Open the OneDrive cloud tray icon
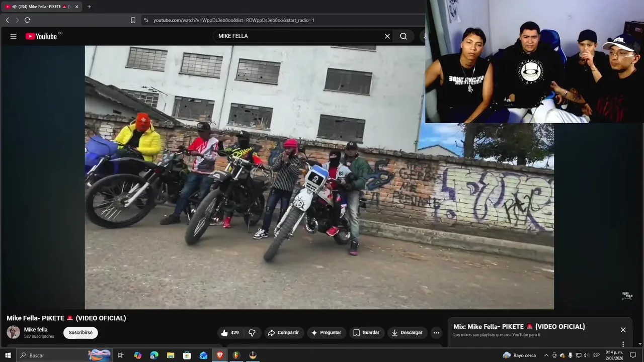The height and width of the screenshot is (362, 644). [562, 355]
